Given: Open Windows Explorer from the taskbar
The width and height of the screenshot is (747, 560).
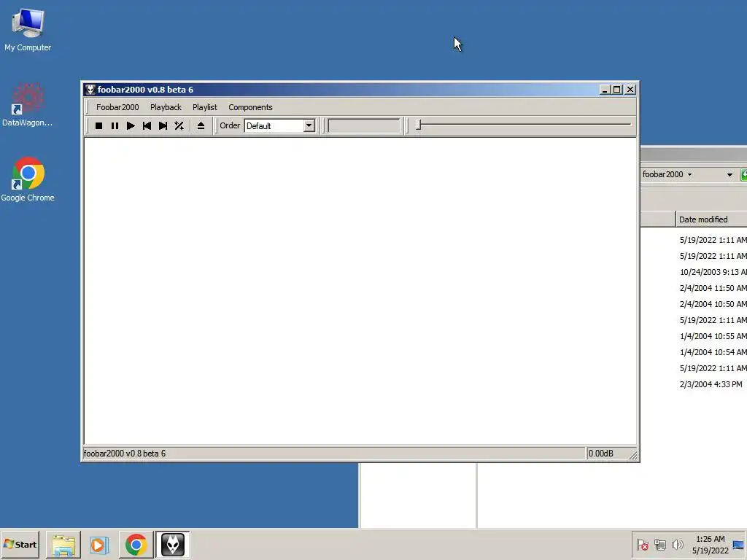Looking at the screenshot, I should tap(63, 545).
